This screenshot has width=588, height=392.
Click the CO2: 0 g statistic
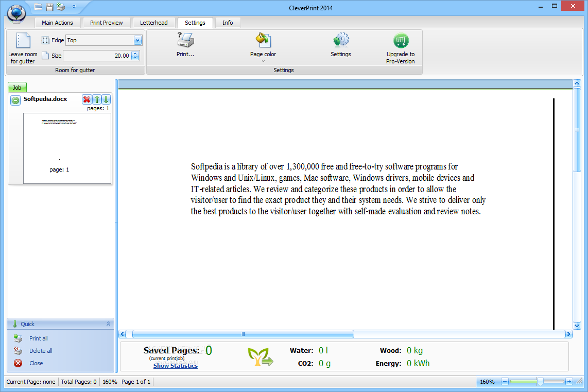pos(314,363)
